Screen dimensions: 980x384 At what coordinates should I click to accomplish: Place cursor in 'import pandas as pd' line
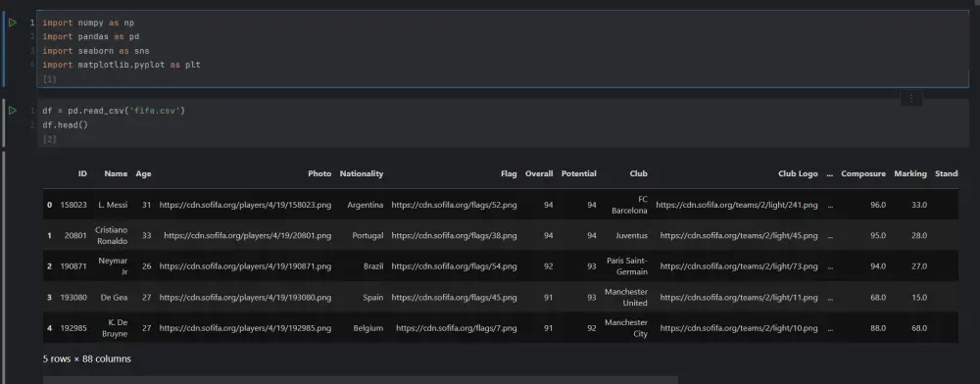pyautogui.click(x=90, y=37)
